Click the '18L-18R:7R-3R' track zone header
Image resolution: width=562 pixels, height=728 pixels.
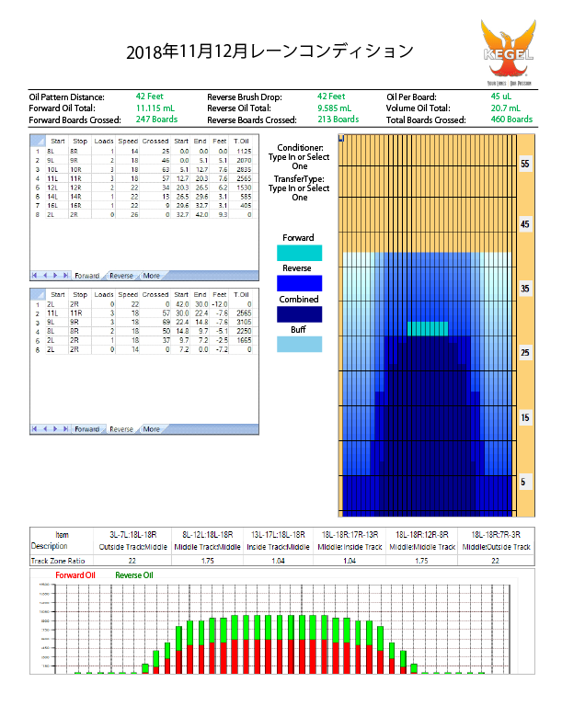(496, 535)
